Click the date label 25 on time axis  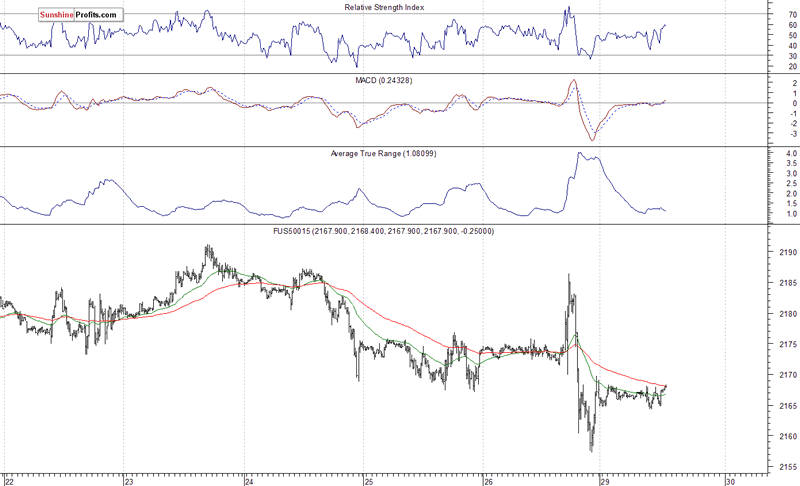pyautogui.click(x=369, y=481)
